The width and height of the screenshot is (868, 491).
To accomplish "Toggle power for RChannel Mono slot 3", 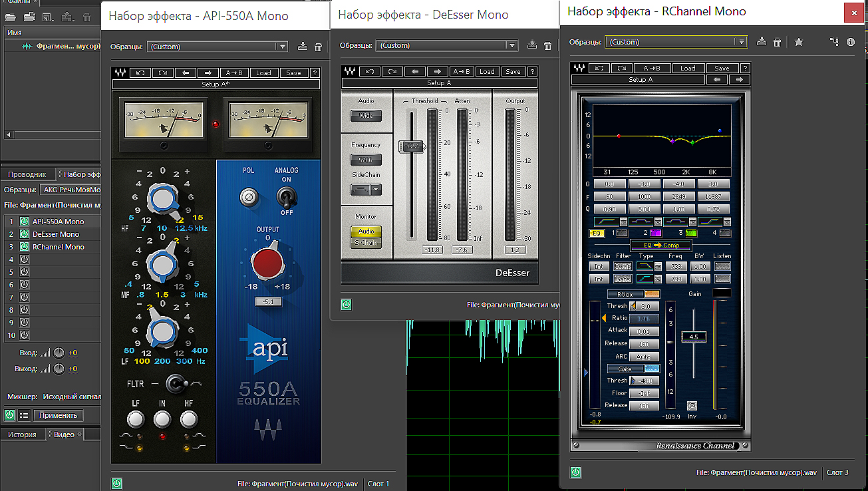I will (x=24, y=247).
